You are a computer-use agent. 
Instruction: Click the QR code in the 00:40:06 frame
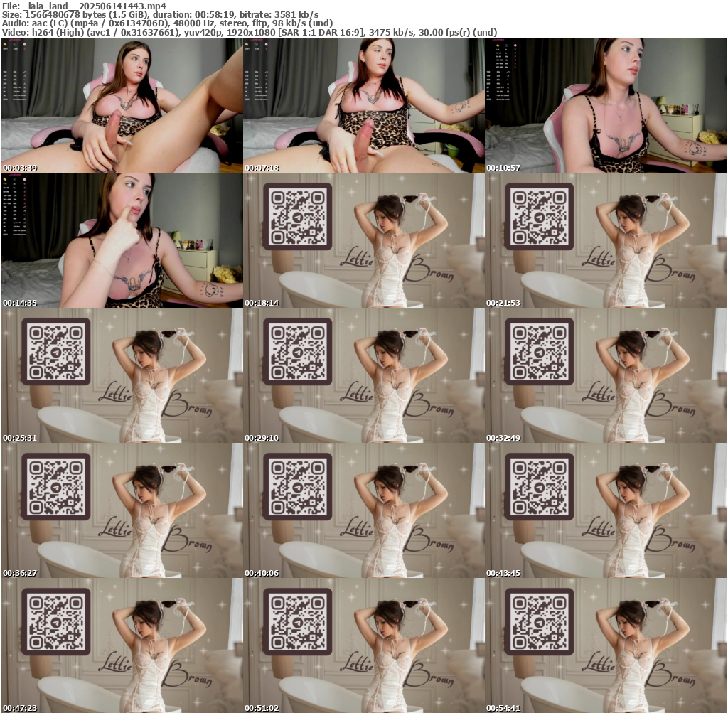point(297,487)
